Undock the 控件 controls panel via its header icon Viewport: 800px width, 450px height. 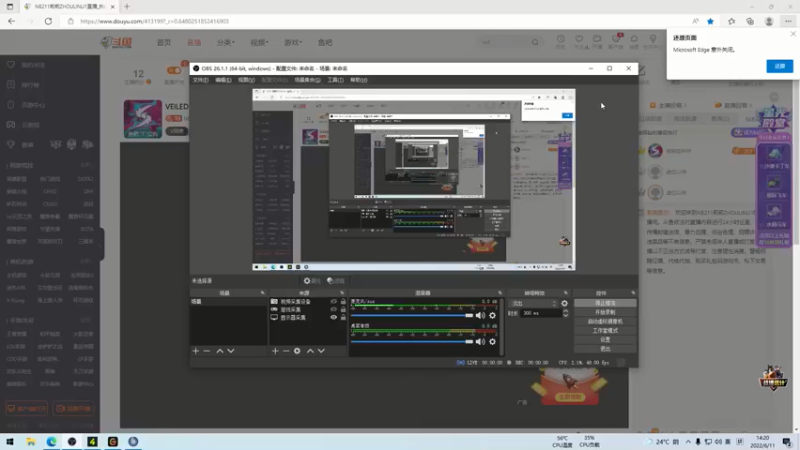click(633, 293)
